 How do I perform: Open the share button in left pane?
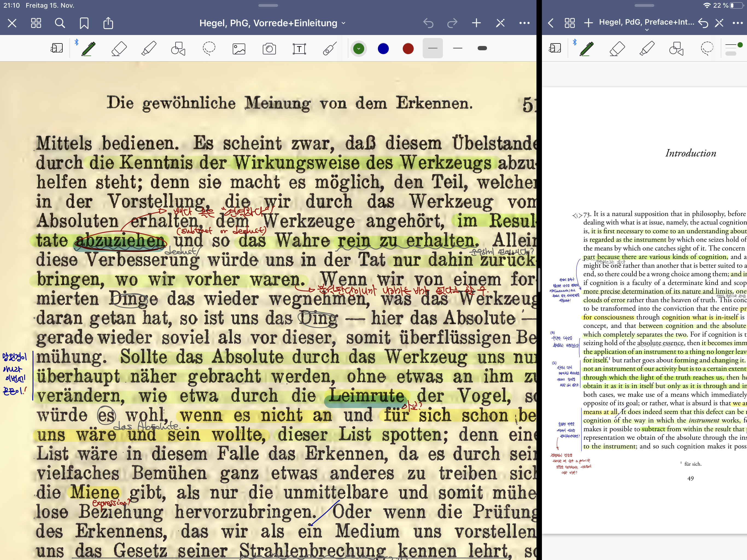click(108, 23)
